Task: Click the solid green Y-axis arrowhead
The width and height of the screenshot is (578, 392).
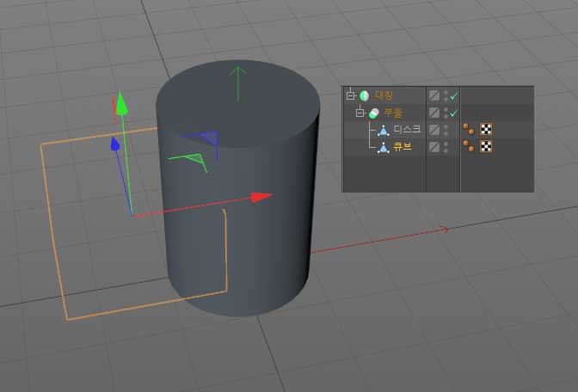Action: (x=122, y=104)
